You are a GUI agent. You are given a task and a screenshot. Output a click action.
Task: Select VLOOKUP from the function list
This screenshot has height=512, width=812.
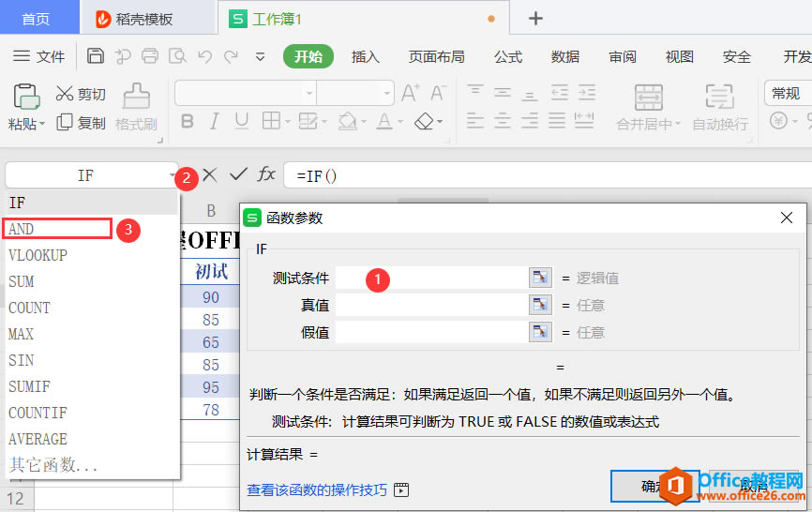[x=91, y=255]
